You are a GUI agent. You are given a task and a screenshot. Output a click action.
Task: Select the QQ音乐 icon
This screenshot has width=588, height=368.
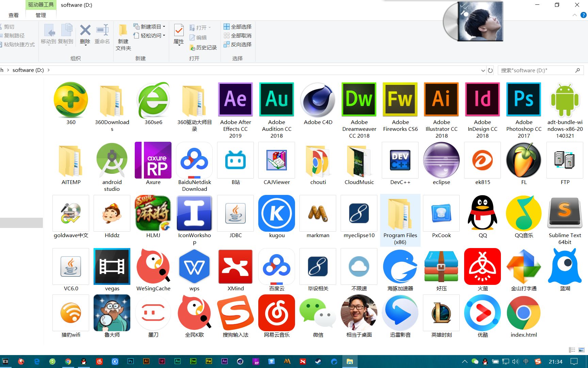(x=524, y=213)
